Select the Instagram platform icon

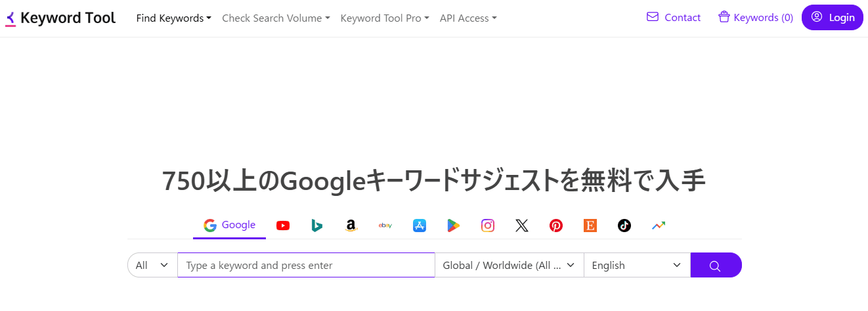[x=488, y=226]
